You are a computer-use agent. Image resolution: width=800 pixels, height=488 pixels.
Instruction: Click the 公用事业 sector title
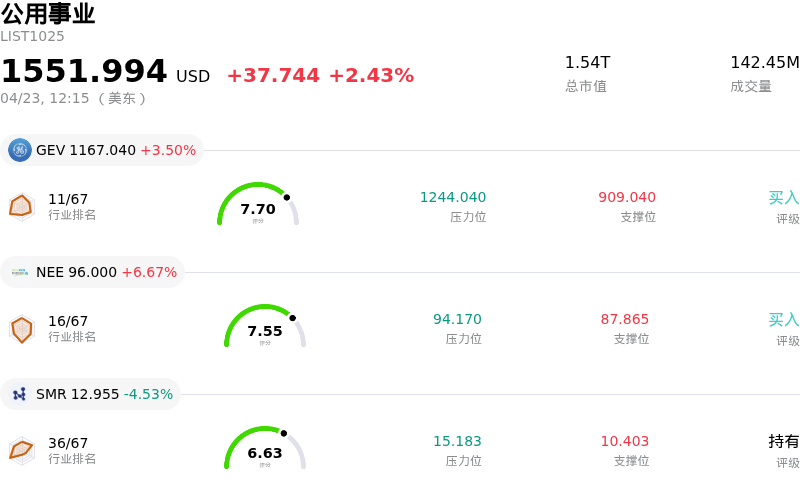(48, 14)
